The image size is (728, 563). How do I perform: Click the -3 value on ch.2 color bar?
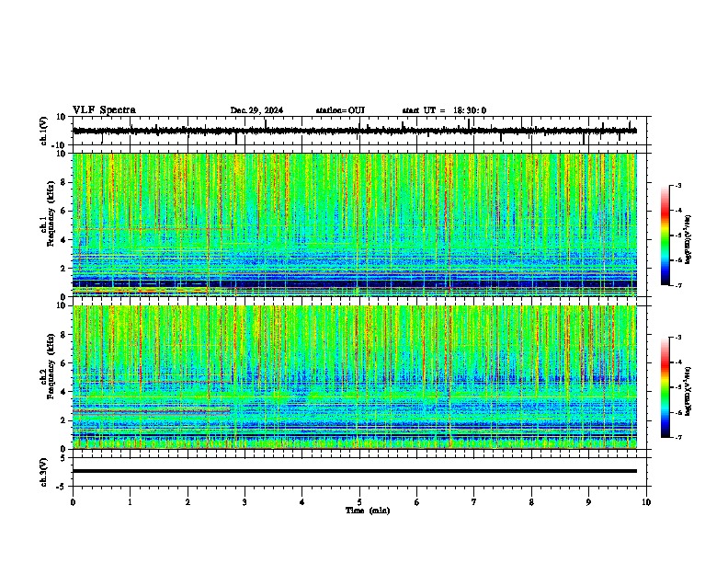pos(678,338)
